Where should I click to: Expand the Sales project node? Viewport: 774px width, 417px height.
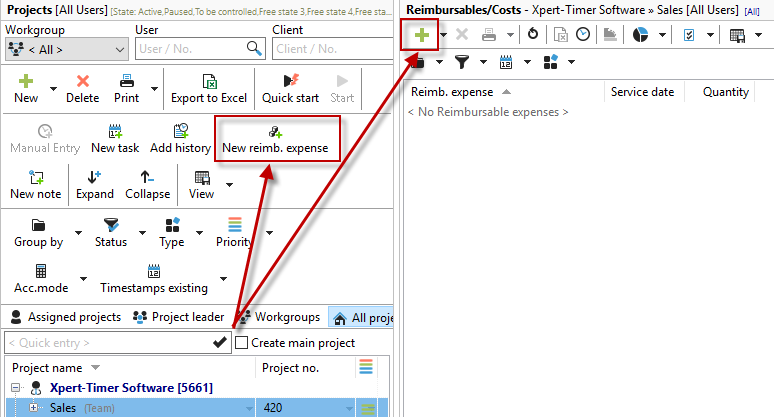tap(33, 408)
